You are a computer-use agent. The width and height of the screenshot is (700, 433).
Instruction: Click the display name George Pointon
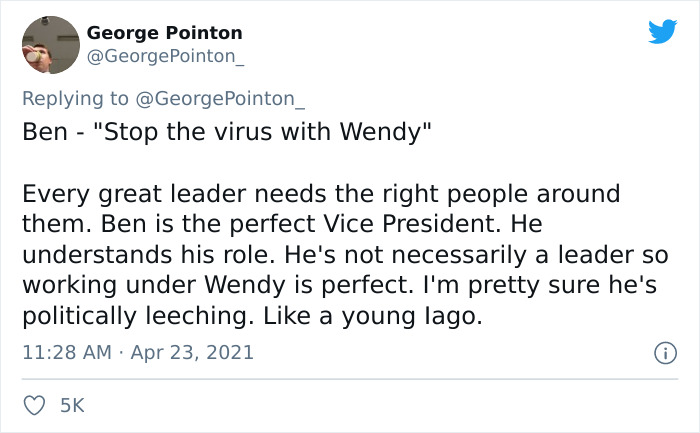coord(164,33)
